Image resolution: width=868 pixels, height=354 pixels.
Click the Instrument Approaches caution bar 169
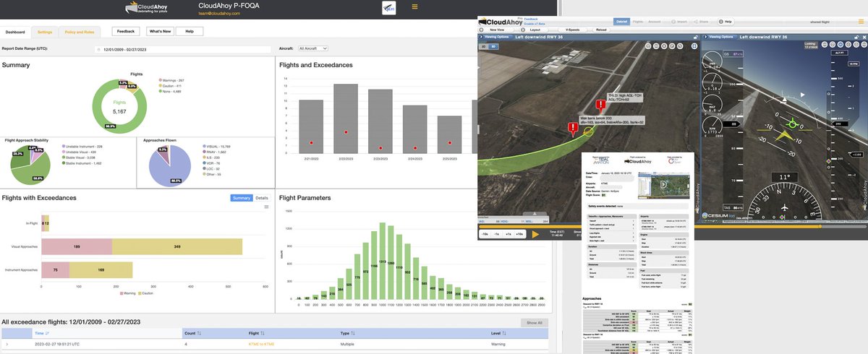point(101,270)
